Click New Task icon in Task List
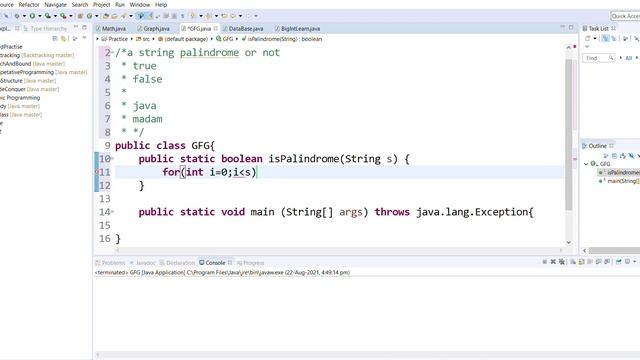Viewport: 640px width, 360px height. pos(588,38)
